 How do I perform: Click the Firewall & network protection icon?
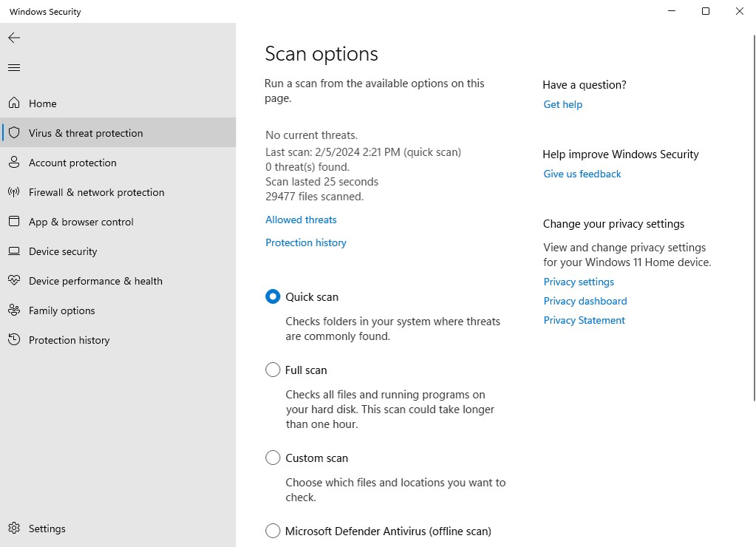click(x=14, y=192)
